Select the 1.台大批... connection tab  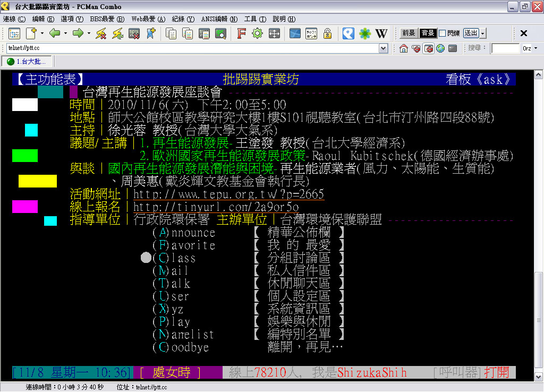pos(27,62)
